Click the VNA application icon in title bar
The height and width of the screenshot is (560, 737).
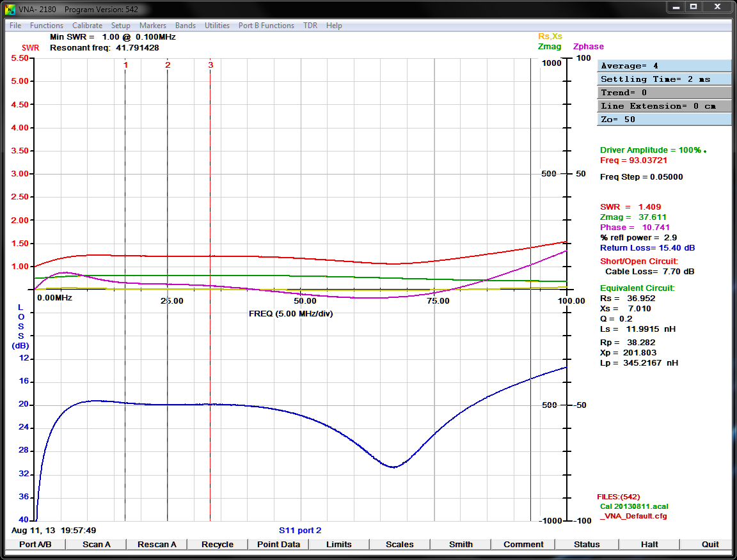coord(10,9)
